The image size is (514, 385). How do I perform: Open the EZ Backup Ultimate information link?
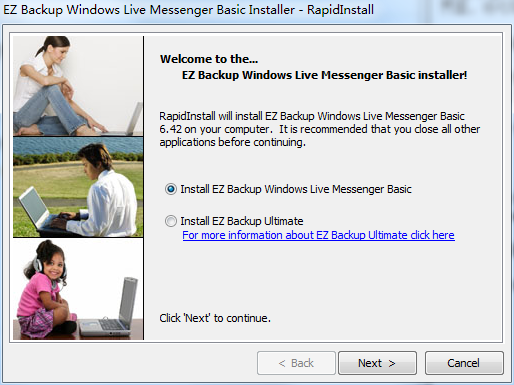pyautogui.click(x=318, y=235)
